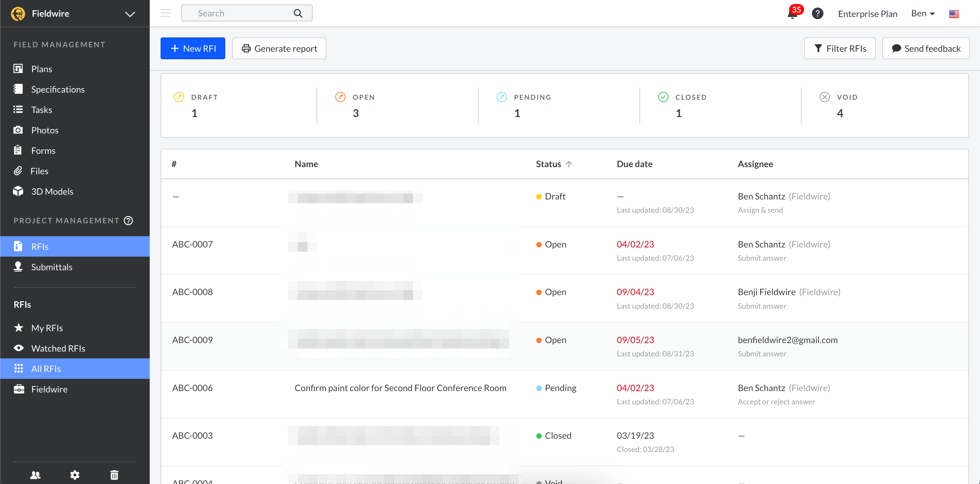The image size is (980, 484).
Task: Click due date 09/04/23
Action: pyautogui.click(x=635, y=292)
